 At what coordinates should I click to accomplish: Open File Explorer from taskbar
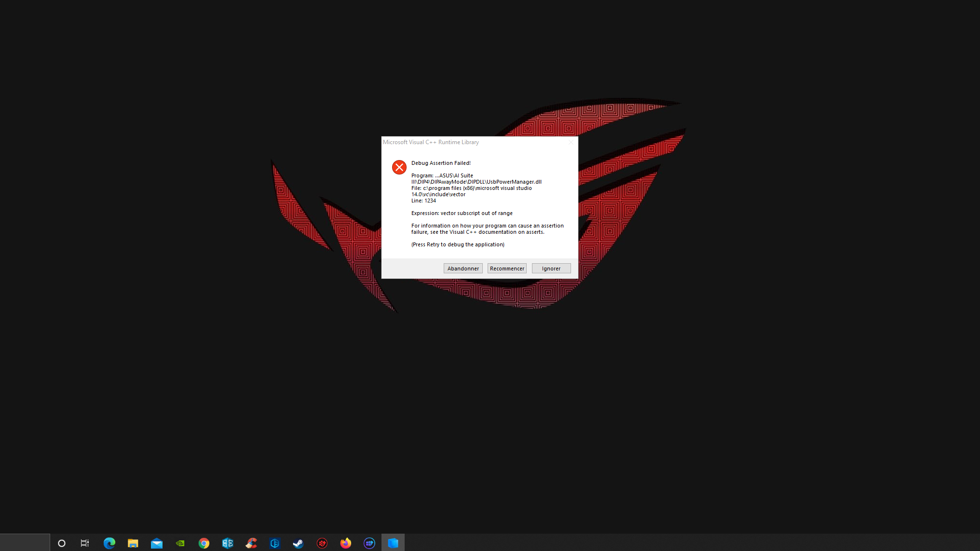point(133,543)
